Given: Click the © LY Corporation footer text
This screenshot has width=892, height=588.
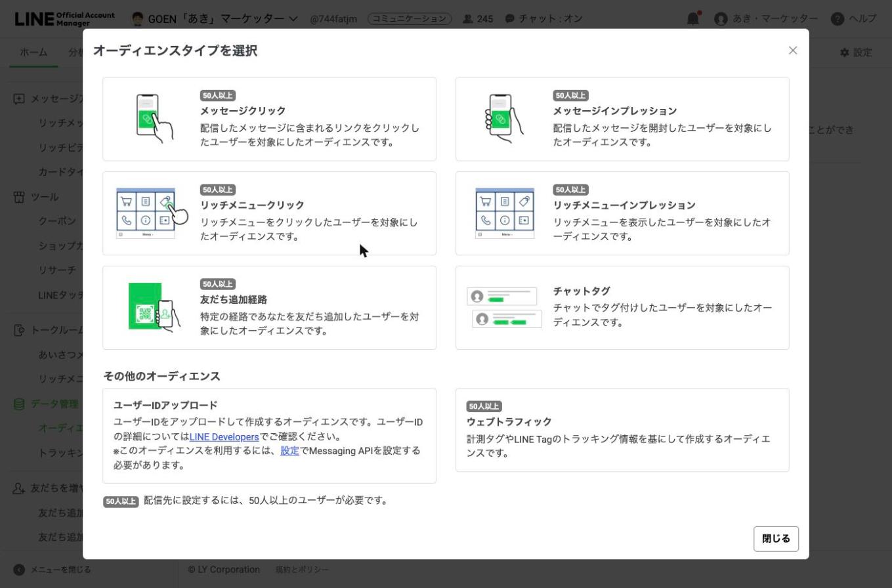Looking at the screenshot, I should 224,570.
